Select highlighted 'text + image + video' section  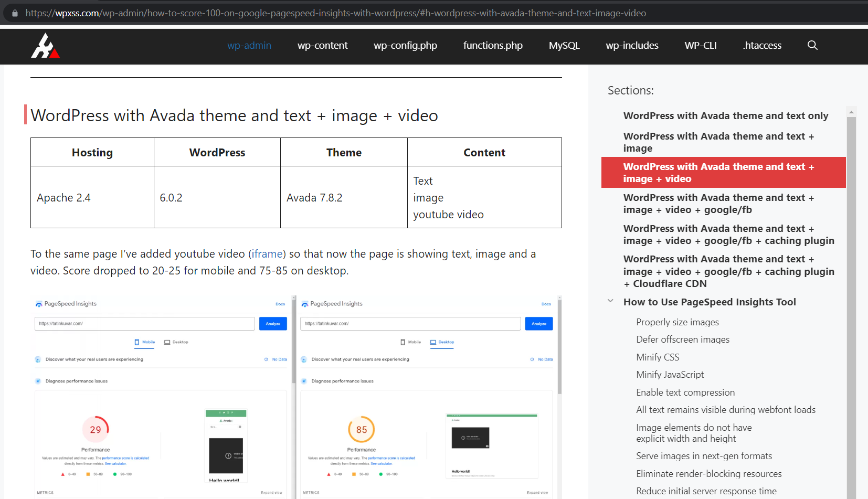click(x=724, y=172)
